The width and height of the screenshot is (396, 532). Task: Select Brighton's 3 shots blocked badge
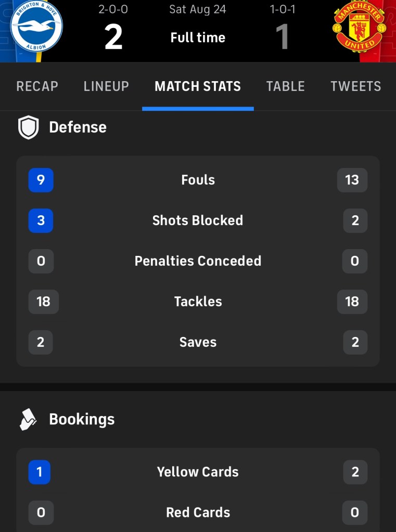pyautogui.click(x=41, y=220)
